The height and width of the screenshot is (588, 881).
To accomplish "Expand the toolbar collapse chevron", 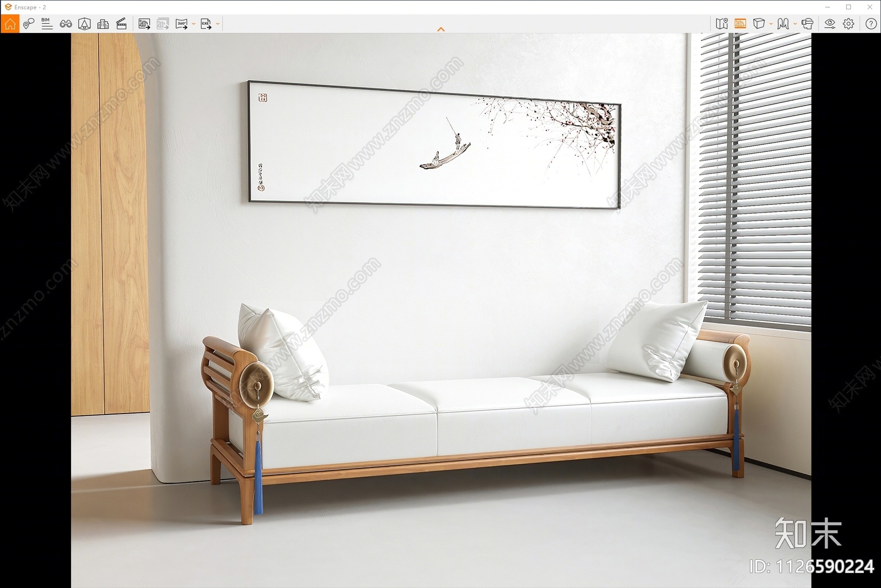I will pos(440,29).
